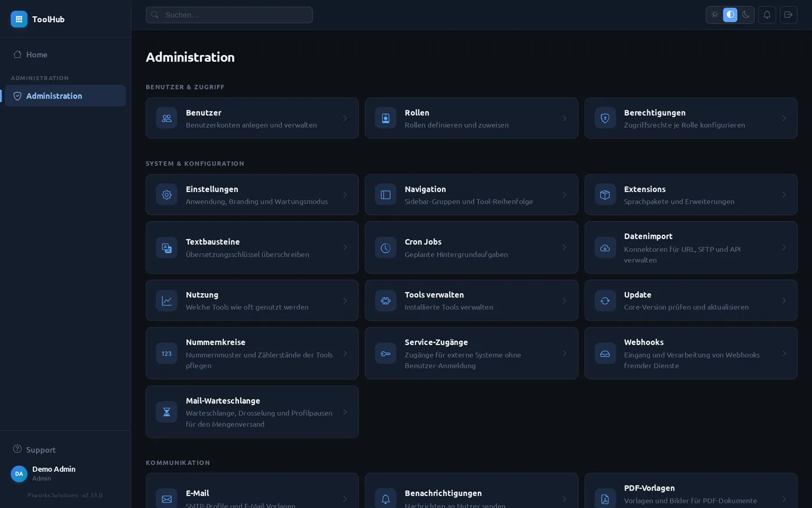Click the Service-Zugänge key icon
The image size is (812, 508).
[x=386, y=354]
